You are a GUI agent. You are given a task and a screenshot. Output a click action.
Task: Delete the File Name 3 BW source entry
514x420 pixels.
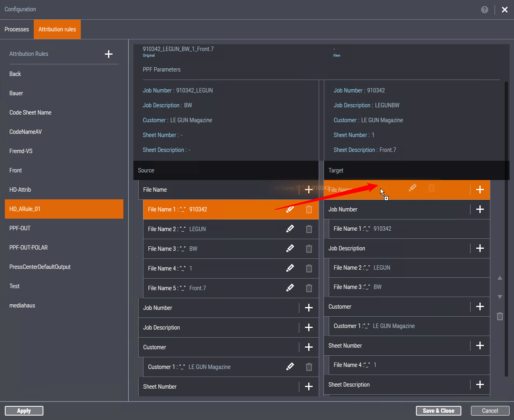tap(309, 249)
